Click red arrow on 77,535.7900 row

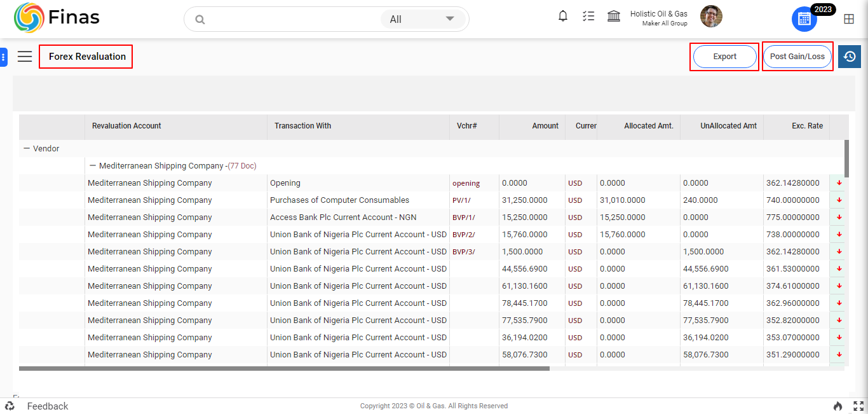(839, 321)
